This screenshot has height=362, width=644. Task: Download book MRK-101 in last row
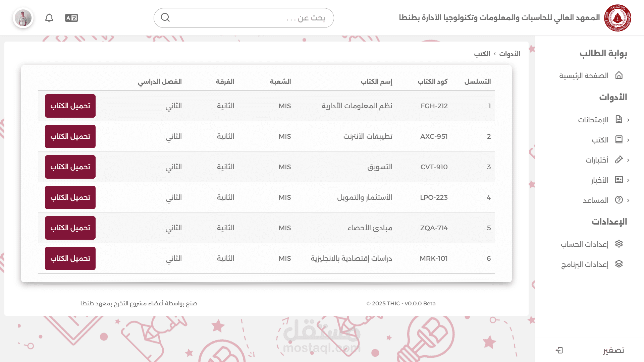pos(70,258)
